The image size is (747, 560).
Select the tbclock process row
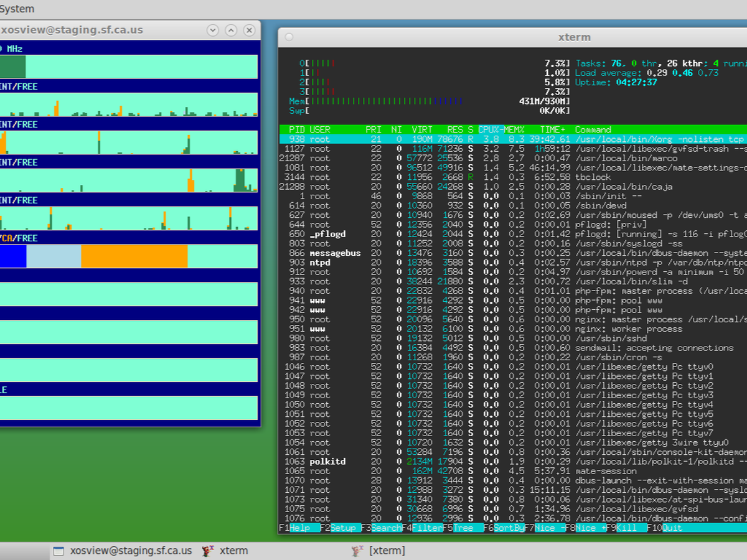tap(593, 177)
